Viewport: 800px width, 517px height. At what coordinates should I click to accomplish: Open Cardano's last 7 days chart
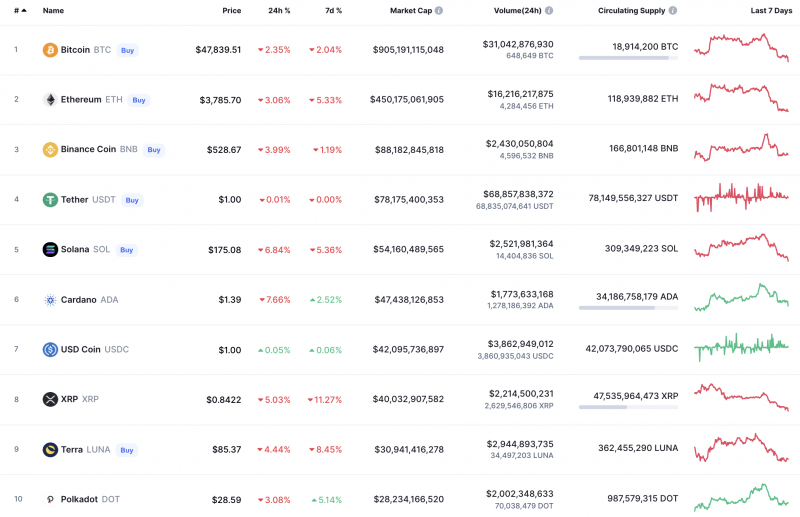point(741,298)
